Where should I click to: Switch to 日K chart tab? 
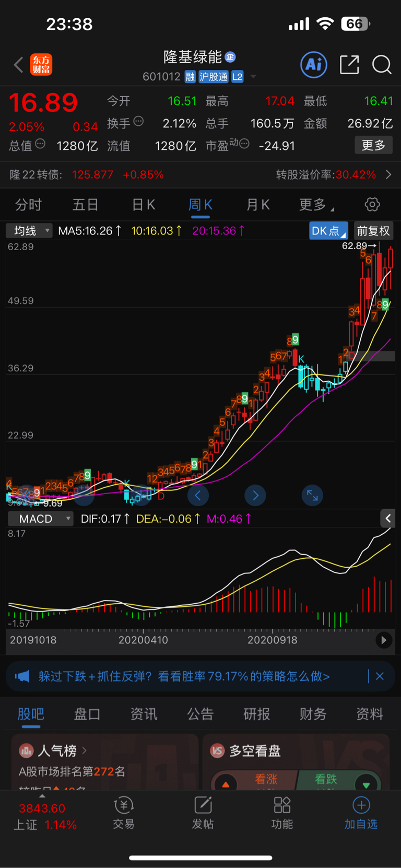coord(144,205)
